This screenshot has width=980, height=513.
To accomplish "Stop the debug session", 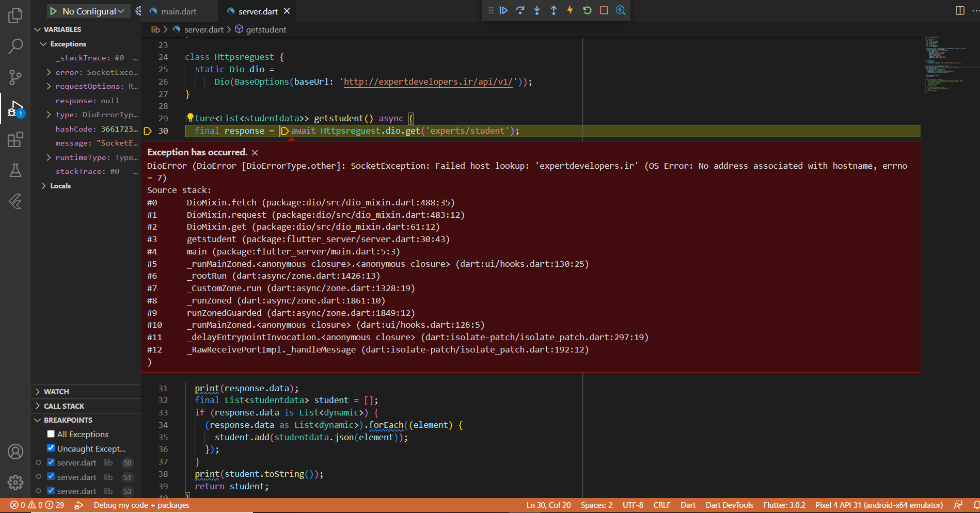I will click(x=604, y=10).
